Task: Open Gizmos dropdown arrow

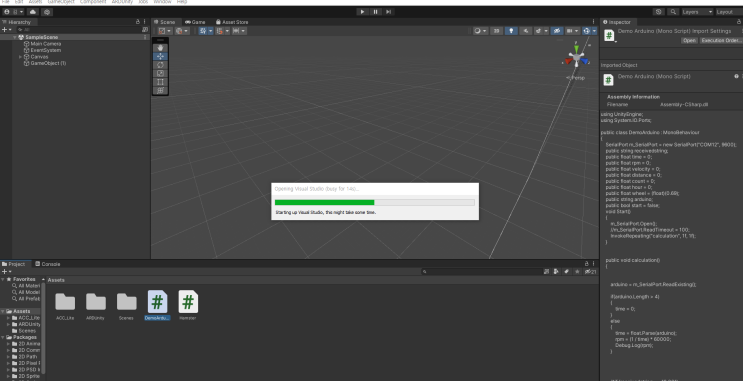Action: (x=594, y=31)
